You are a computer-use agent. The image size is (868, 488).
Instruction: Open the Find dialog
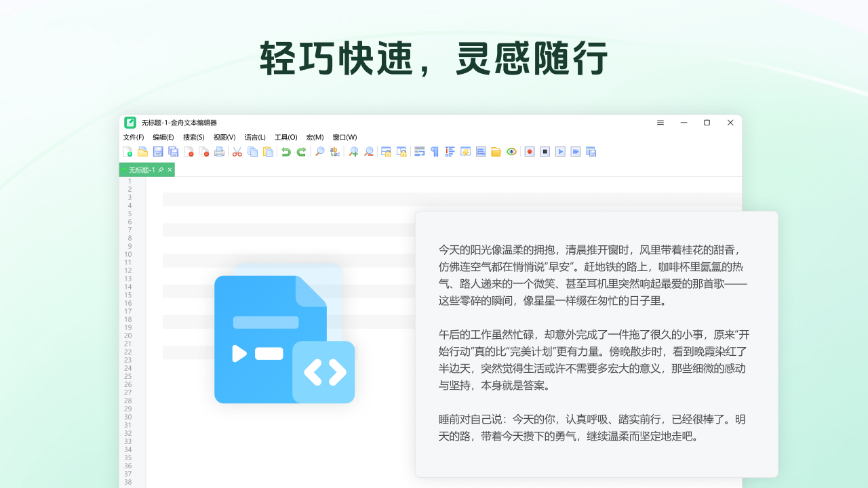point(318,151)
